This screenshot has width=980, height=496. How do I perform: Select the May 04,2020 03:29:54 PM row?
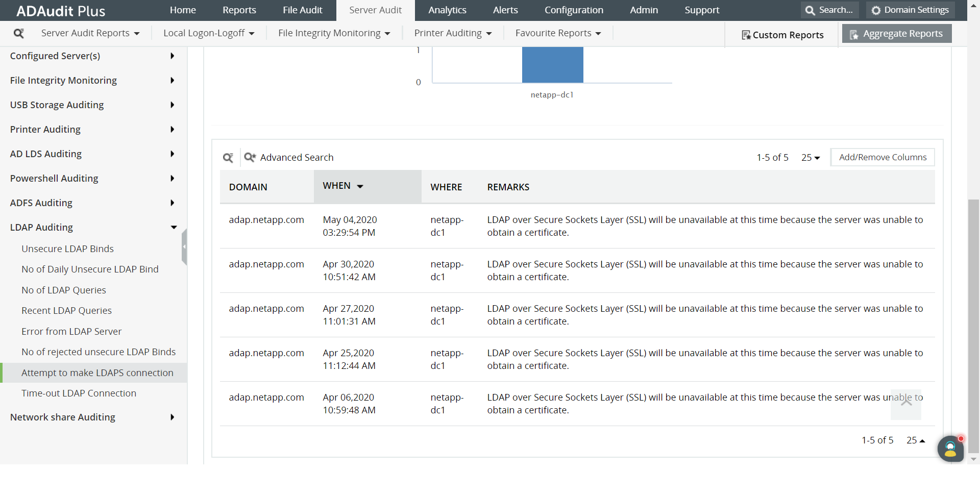[577, 226]
